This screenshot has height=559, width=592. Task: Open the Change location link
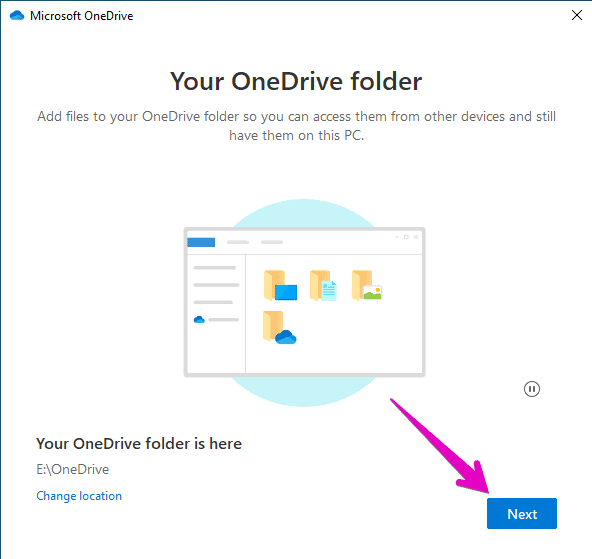(x=79, y=496)
